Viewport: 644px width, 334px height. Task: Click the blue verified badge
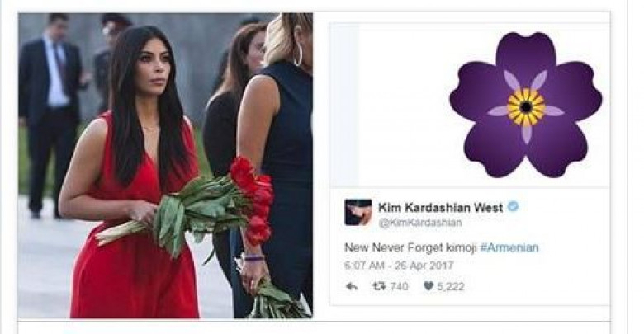pos(513,206)
